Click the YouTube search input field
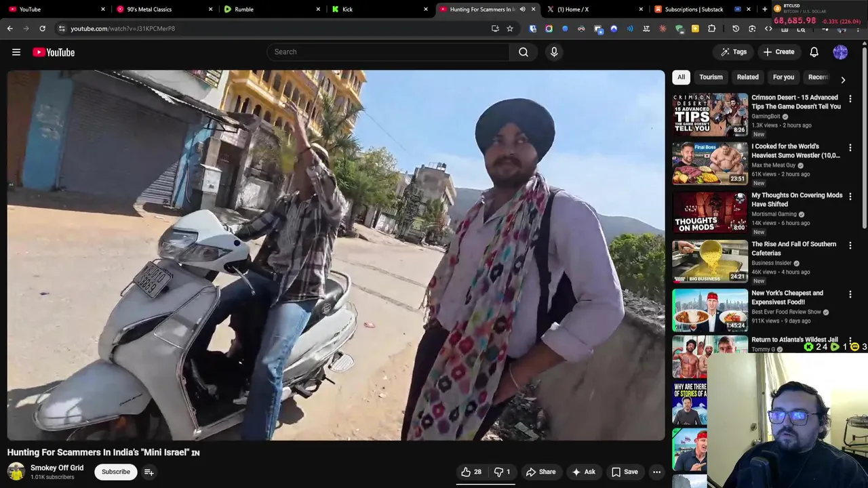 coord(388,52)
